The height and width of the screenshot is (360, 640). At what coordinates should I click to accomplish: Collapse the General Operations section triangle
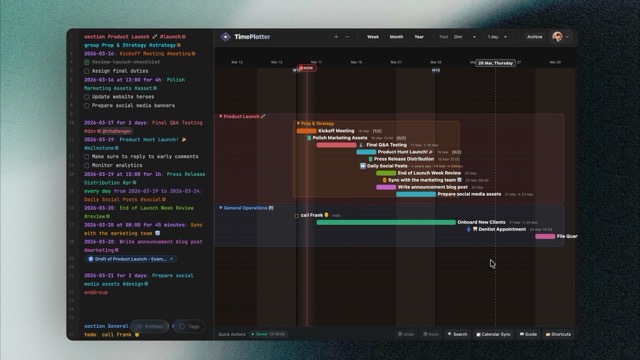[x=220, y=208]
